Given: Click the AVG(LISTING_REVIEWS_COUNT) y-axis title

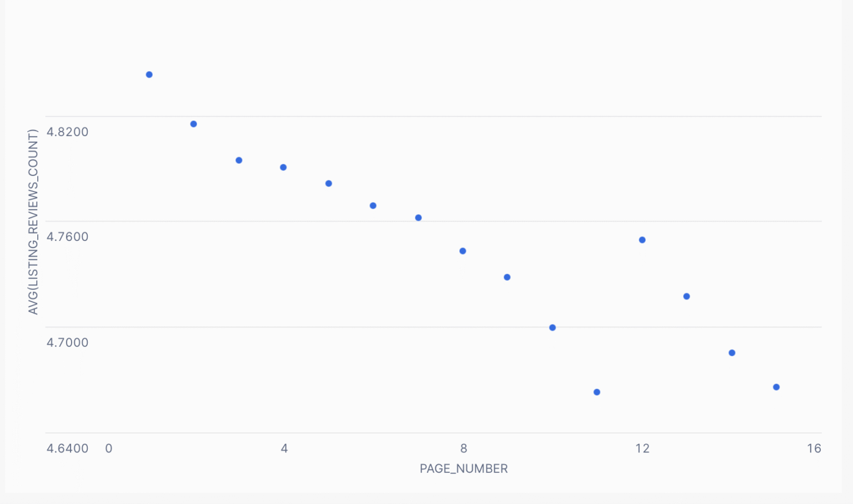Looking at the screenshot, I should pyautogui.click(x=33, y=222).
